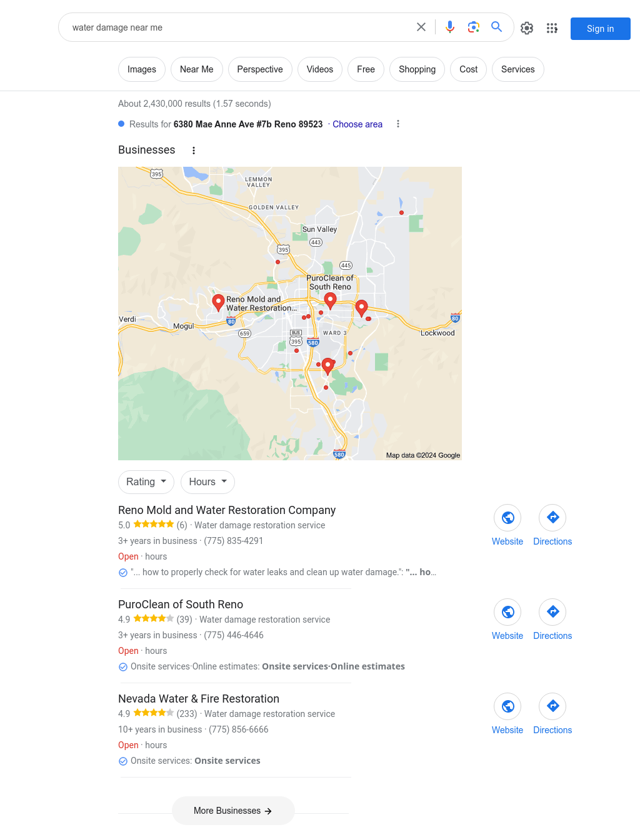Open Website icon for Reno Mold company
The height and width of the screenshot is (840, 640).
507,518
